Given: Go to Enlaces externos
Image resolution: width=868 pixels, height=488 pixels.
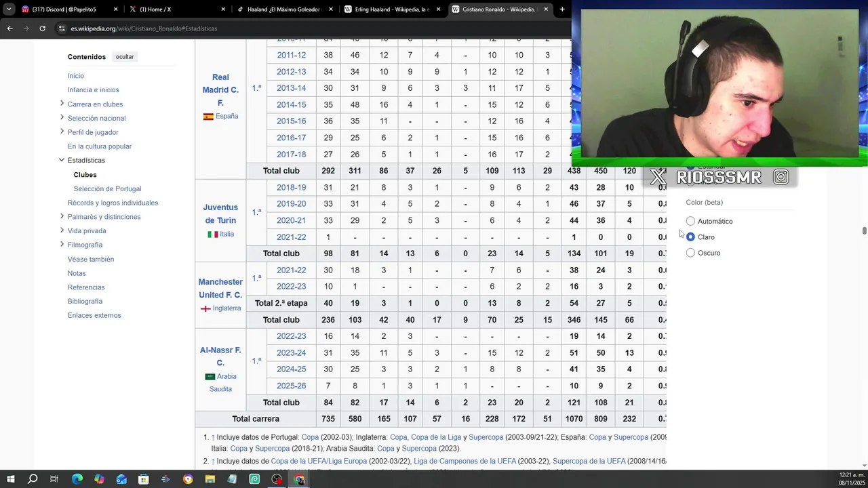Looking at the screenshot, I should (x=94, y=315).
